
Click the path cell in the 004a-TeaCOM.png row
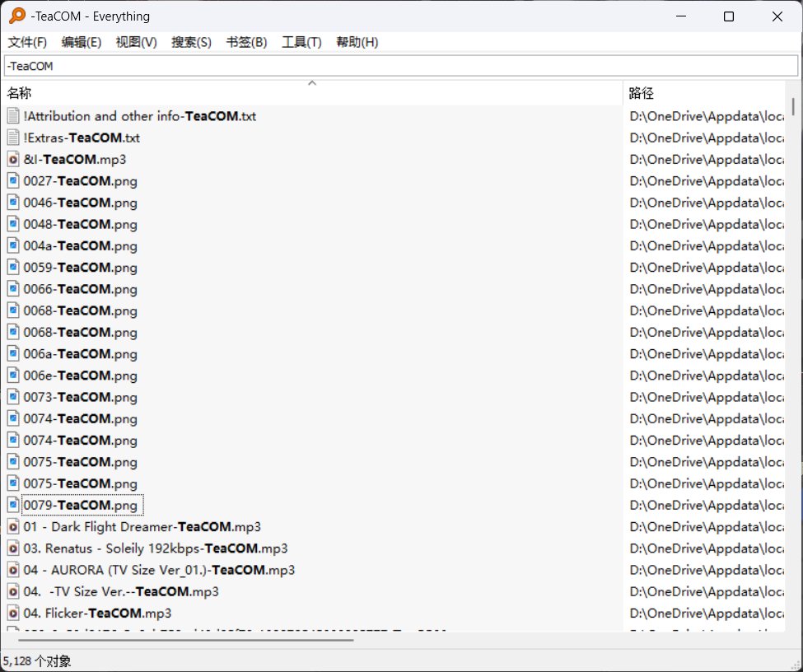tap(707, 245)
